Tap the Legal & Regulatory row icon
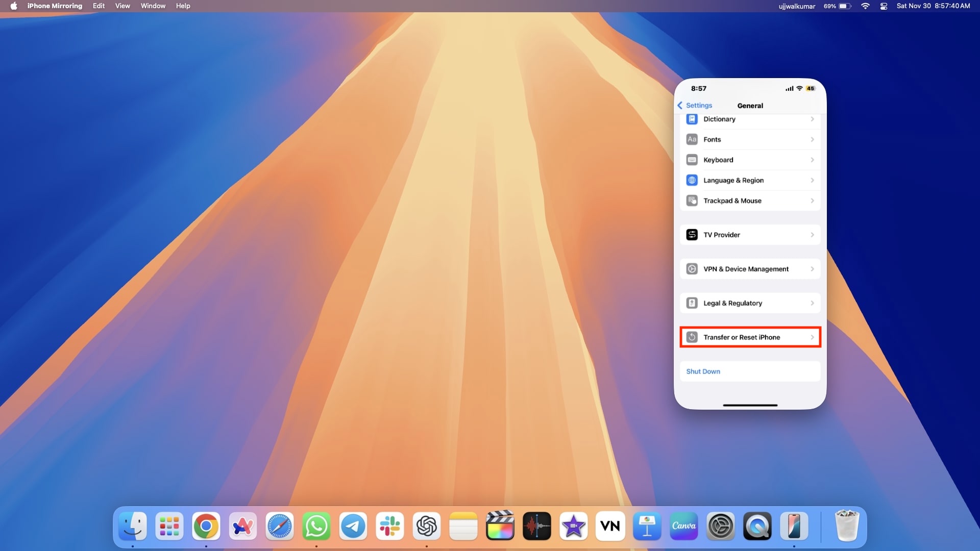 692,303
